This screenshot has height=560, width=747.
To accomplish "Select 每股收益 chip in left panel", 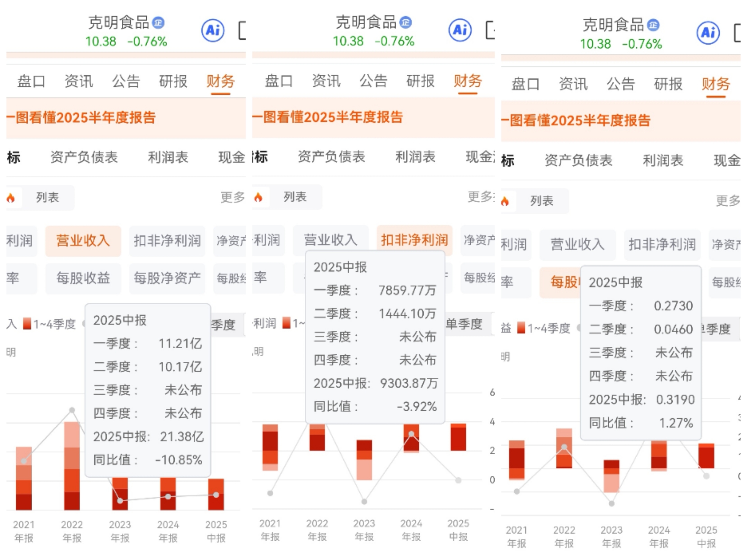I will 83,278.
